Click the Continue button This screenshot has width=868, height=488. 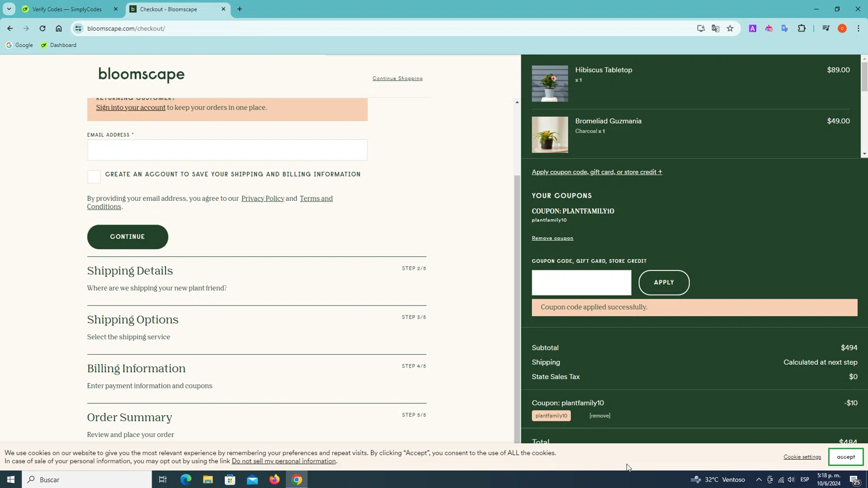127,237
